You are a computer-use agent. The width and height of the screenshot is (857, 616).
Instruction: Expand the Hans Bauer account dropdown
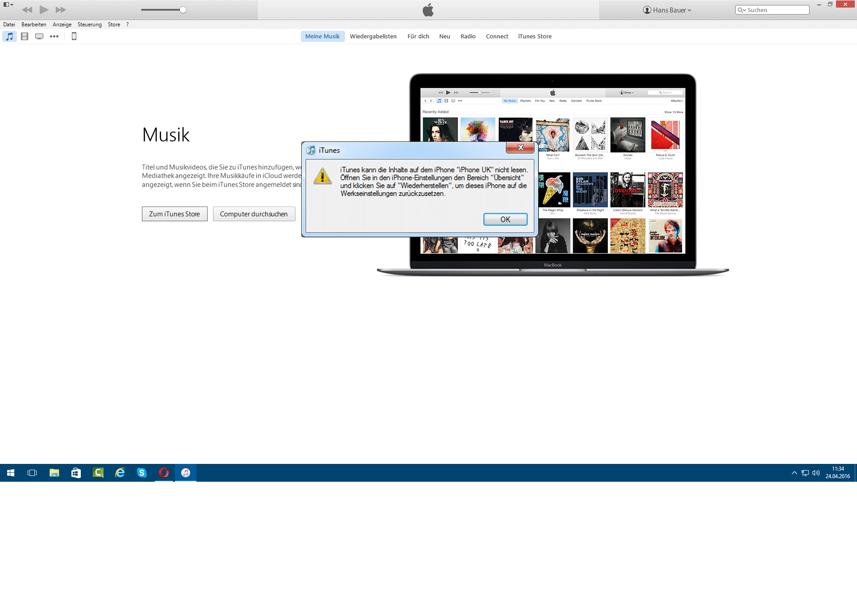click(x=667, y=10)
